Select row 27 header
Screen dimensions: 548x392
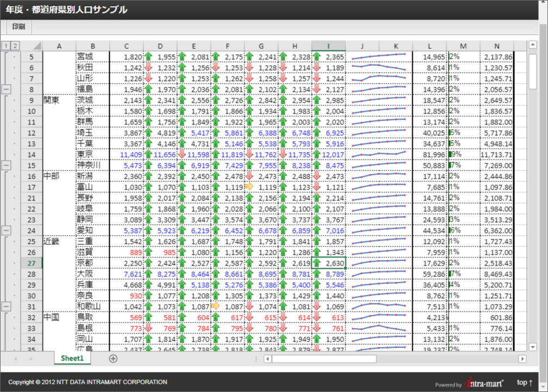click(32, 263)
